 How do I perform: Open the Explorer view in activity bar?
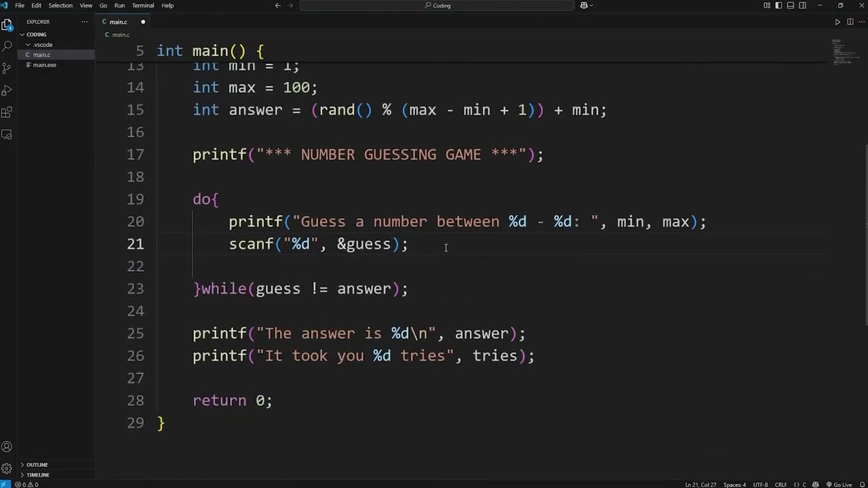(7, 25)
